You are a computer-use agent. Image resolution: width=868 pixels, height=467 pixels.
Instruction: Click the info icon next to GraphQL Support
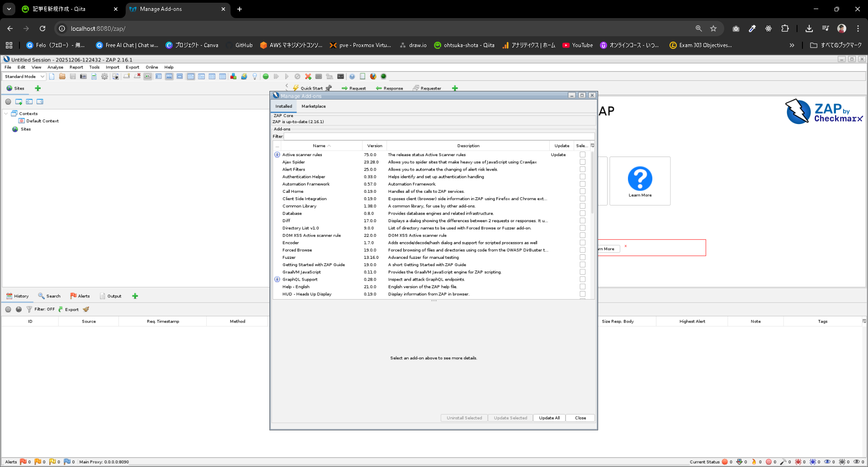277,279
